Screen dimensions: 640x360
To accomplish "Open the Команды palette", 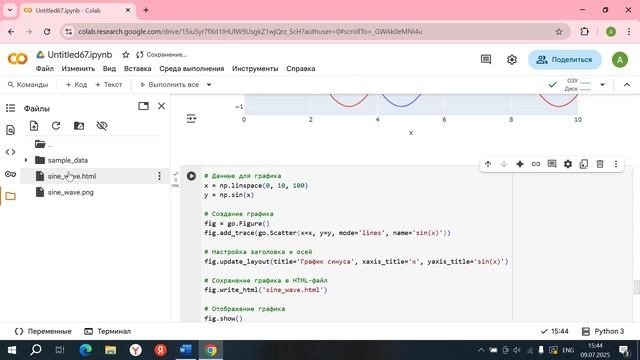I will pos(28,85).
